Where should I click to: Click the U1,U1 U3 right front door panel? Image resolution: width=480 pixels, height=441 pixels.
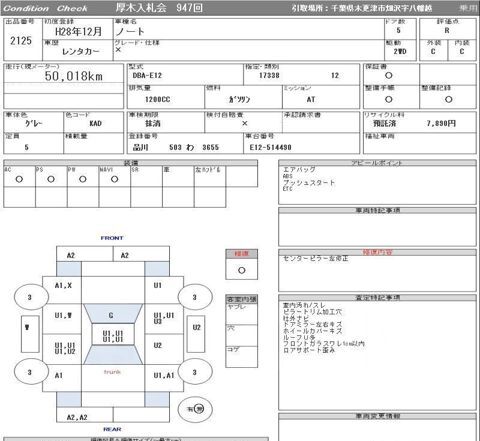163,318
